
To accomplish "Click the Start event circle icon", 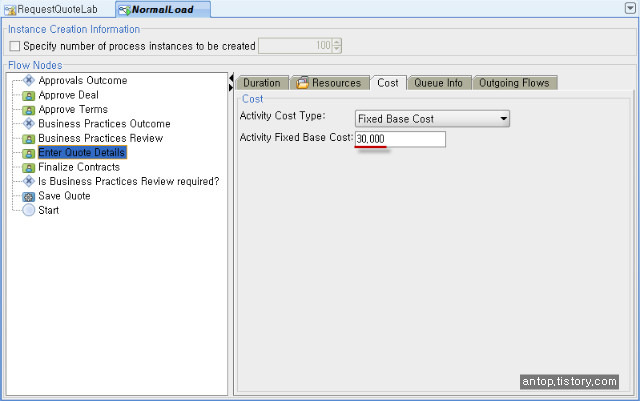I will point(29,210).
